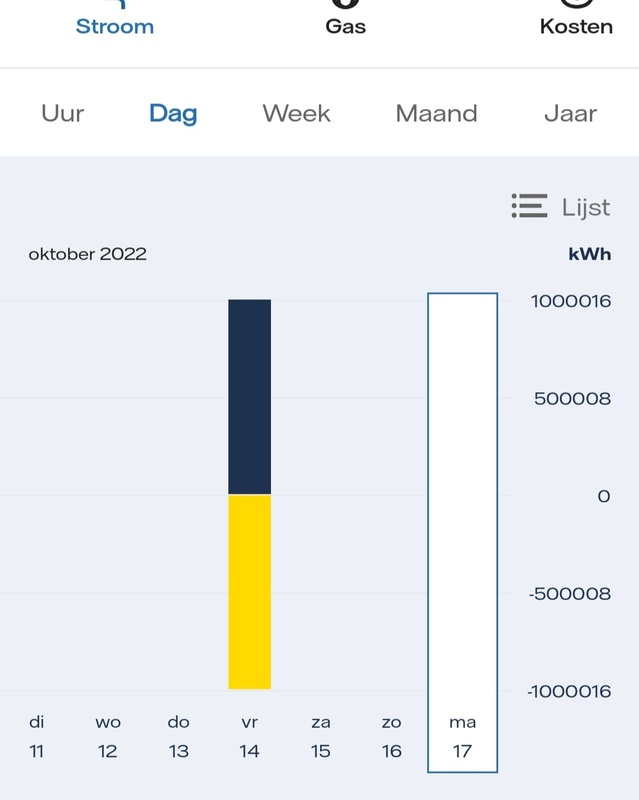The image size is (639, 800).
Task: Switch to Week view
Action: coord(296,113)
